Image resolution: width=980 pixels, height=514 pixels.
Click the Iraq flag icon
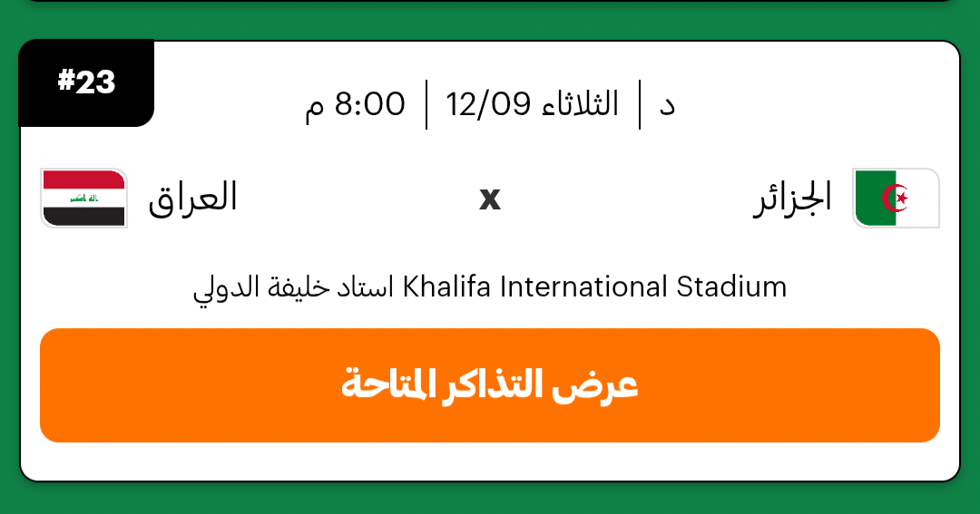click(83, 198)
